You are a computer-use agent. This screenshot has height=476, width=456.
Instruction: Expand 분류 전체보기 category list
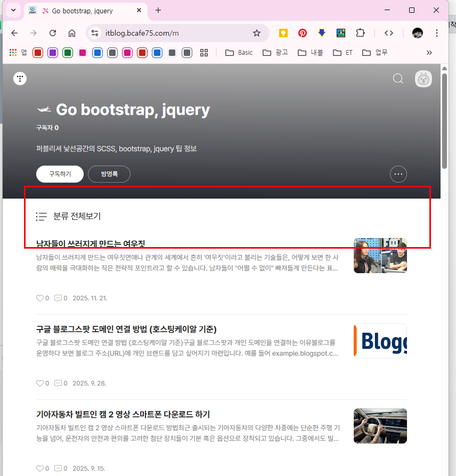pyautogui.click(x=68, y=216)
